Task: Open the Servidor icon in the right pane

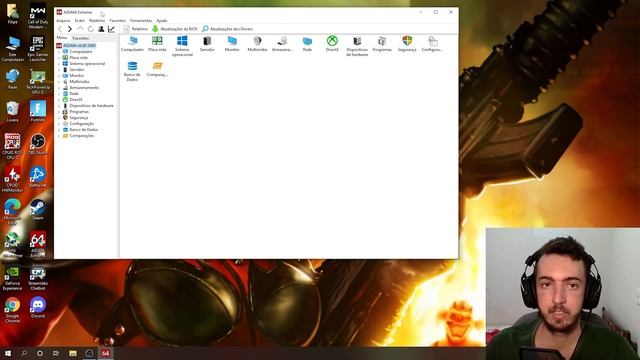Action: [207, 44]
